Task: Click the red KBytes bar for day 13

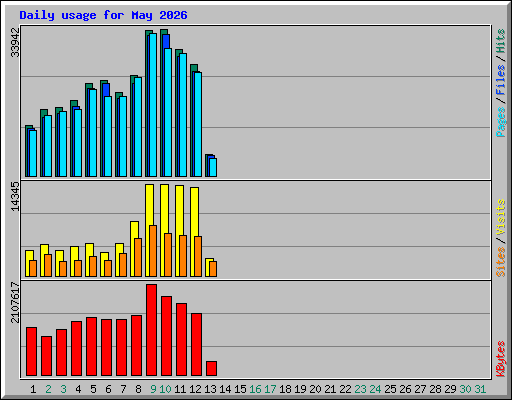Action: click(211, 369)
